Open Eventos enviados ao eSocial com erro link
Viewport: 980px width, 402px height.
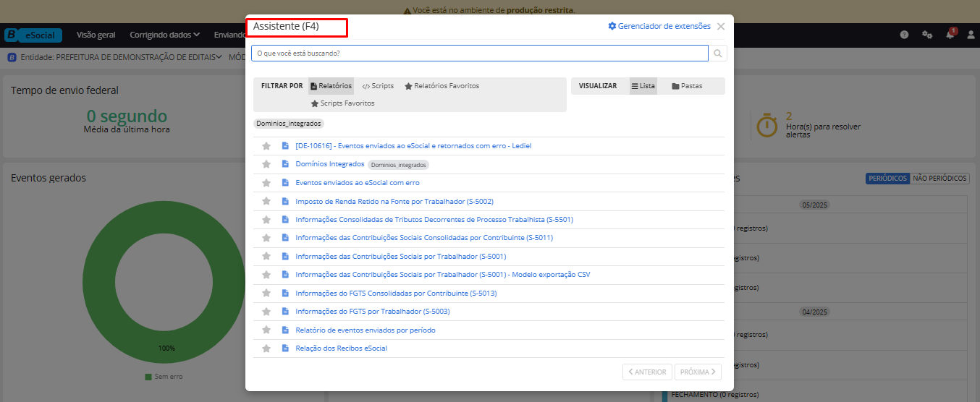(x=358, y=183)
